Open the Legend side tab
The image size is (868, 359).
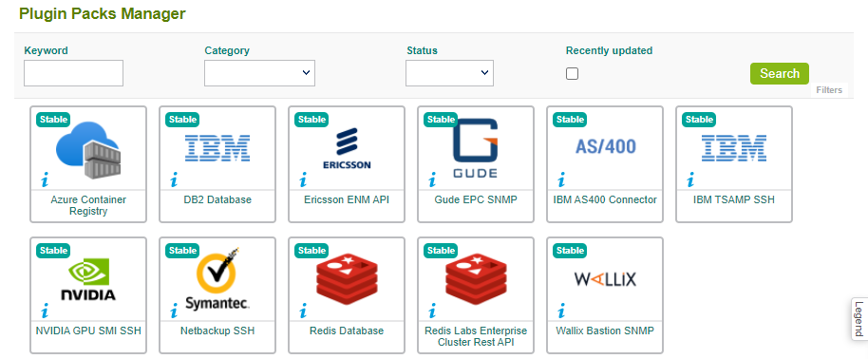(859, 319)
